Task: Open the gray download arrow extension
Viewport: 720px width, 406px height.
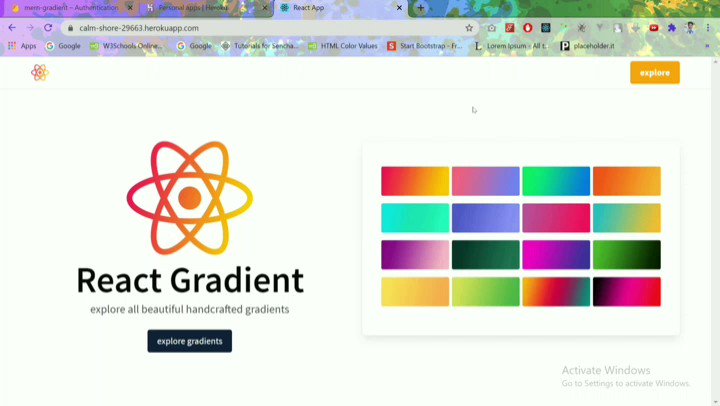Action: (636, 28)
